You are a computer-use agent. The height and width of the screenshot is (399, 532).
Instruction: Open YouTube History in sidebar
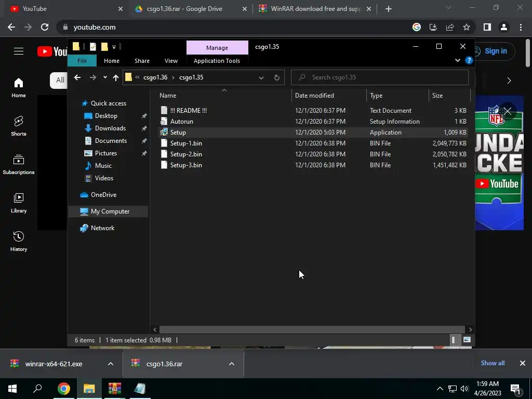click(x=19, y=241)
